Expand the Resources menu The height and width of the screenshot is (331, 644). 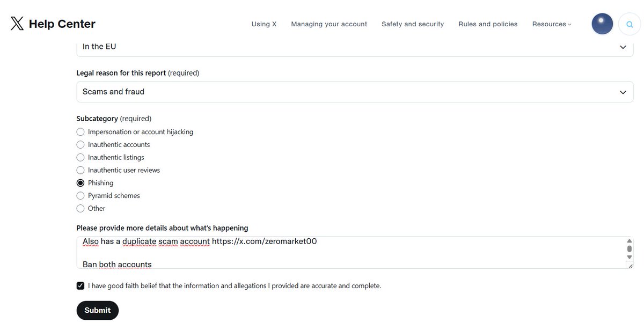click(x=552, y=24)
